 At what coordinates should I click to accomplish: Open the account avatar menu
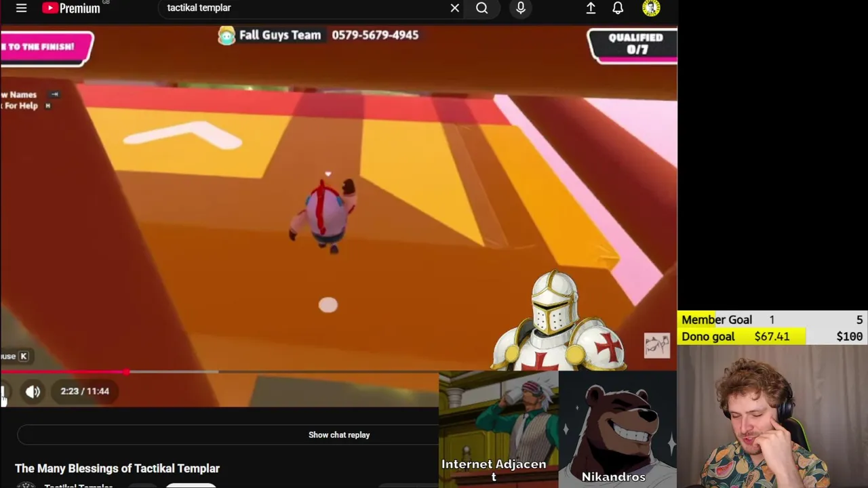[651, 7]
